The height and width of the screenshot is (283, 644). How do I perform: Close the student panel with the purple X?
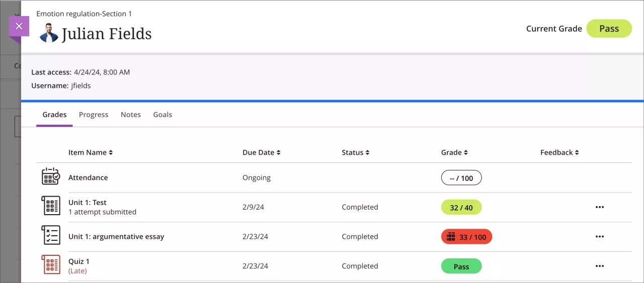click(19, 26)
